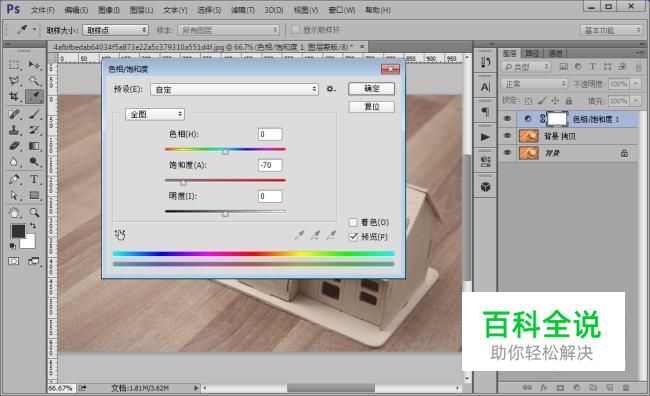This screenshot has height=396, width=650.
Task: Select the Clone Stamp tool
Action: 14,130
